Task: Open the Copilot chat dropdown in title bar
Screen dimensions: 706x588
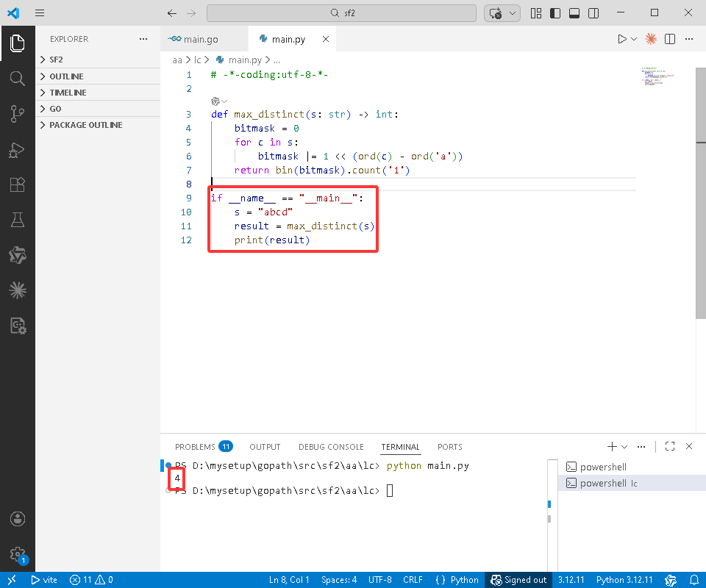Action: click(x=513, y=13)
